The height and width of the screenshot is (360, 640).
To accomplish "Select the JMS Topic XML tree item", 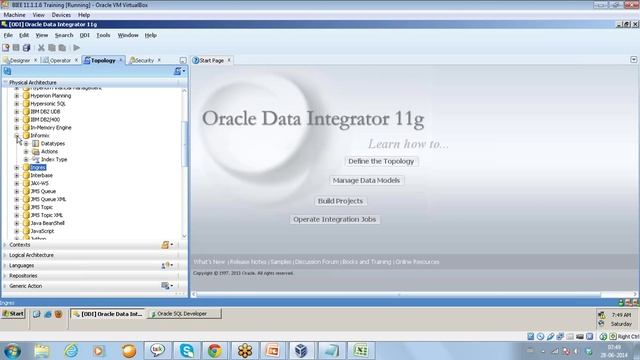I will pyautogui.click(x=47, y=216).
